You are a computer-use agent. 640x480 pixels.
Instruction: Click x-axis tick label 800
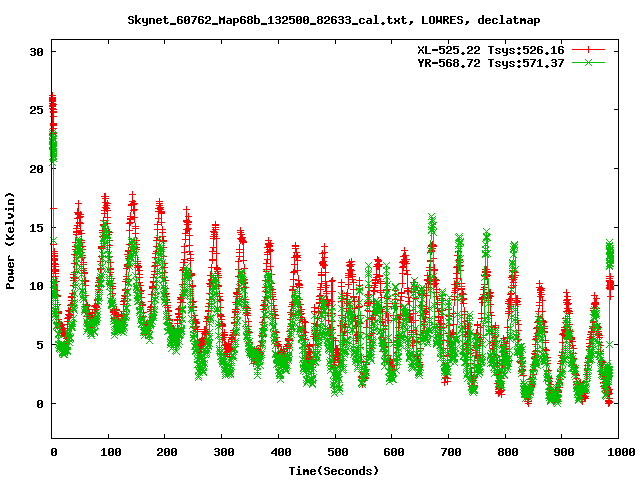[507, 452]
